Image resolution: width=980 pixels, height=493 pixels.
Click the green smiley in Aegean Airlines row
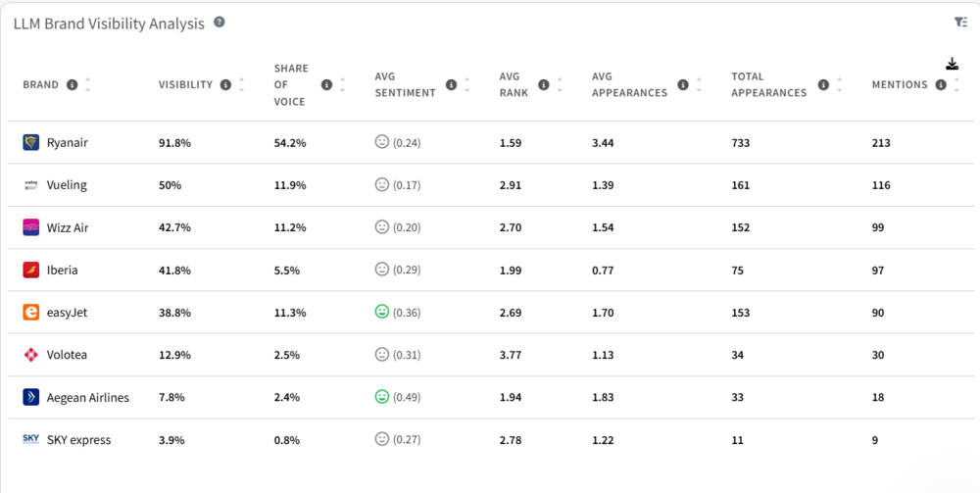point(382,396)
